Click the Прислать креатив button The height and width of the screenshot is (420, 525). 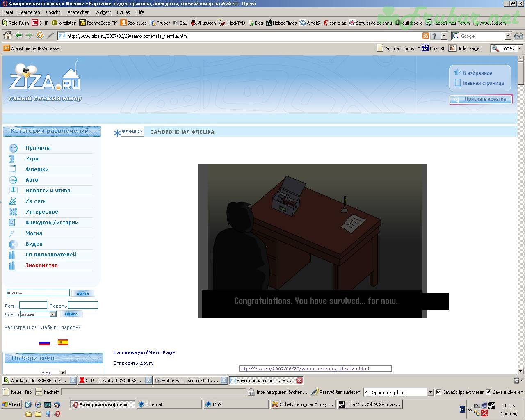[x=481, y=99]
